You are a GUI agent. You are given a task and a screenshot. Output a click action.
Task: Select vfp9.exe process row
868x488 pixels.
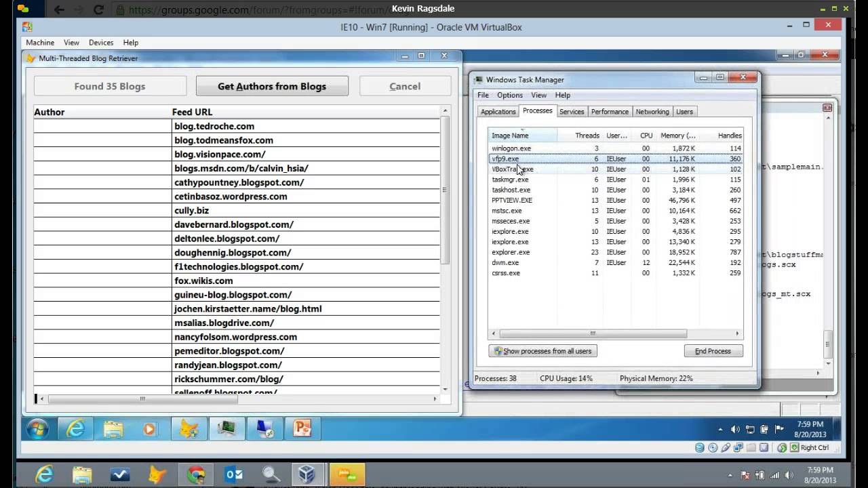click(x=616, y=159)
